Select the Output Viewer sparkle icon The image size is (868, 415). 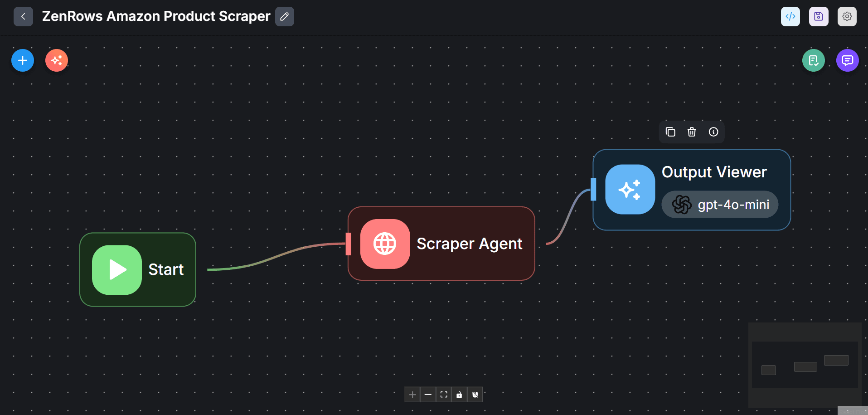point(630,190)
